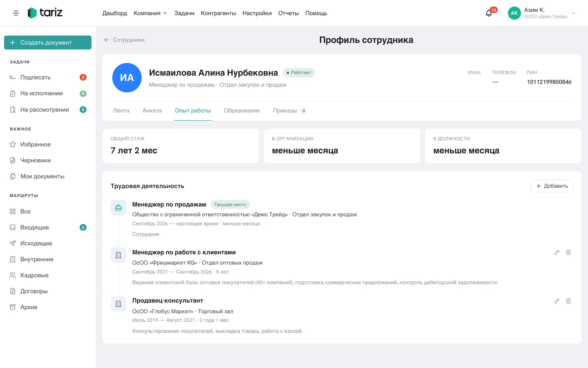The width and height of the screenshot is (588, 368).
Task: Open Внутренние documents
Action: (48, 259)
